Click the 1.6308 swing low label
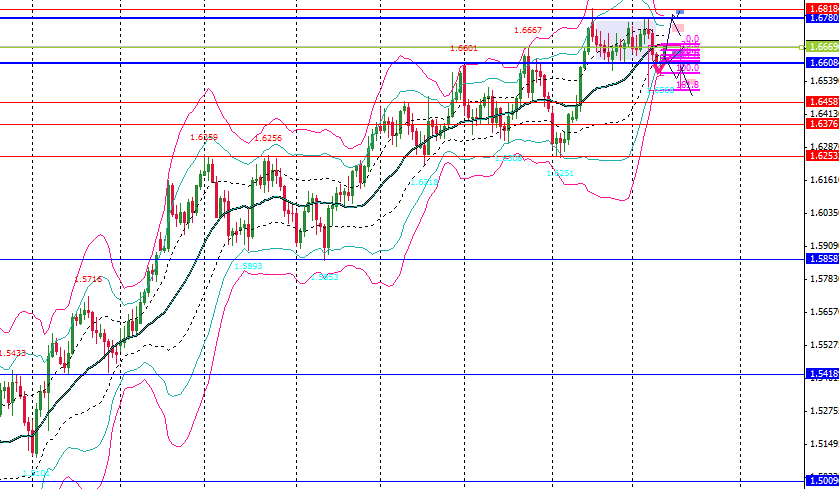 pos(508,158)
